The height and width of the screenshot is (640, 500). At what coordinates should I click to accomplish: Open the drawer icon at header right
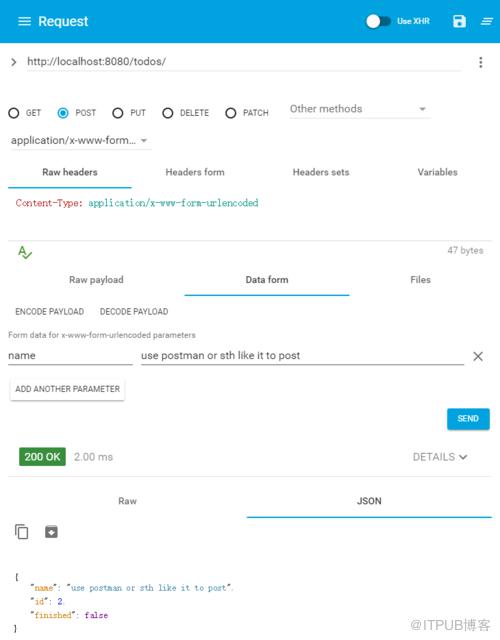pyautogui.click(x=487, y=21)
